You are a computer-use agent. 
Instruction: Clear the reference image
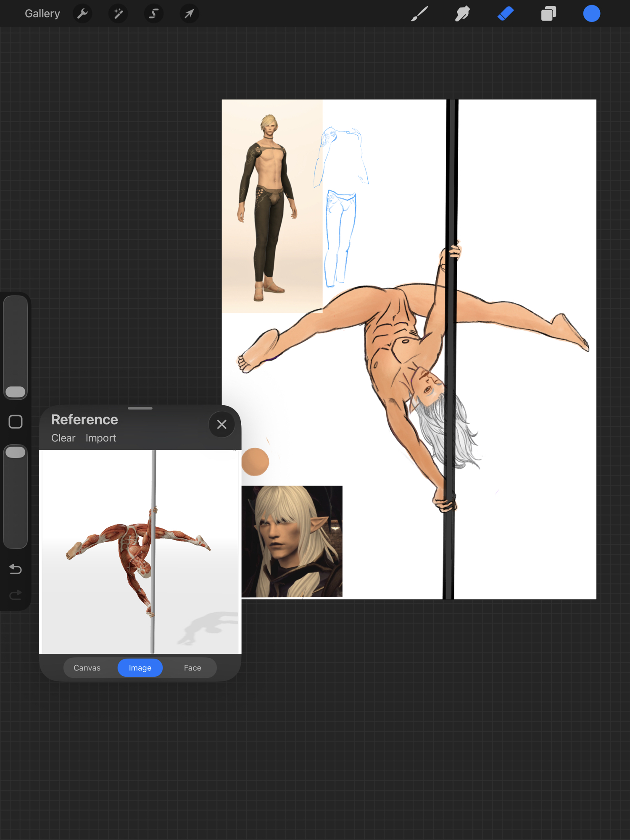click(63, 438)
